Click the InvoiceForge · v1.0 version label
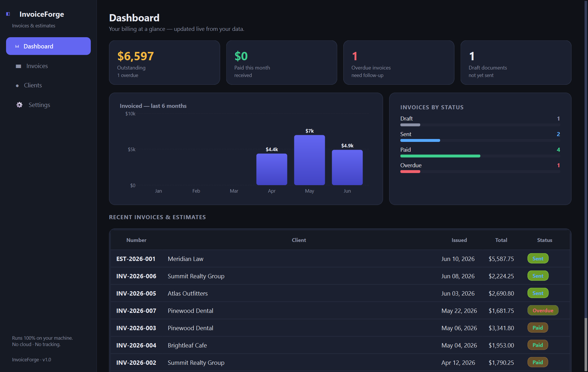The width and height of the screenshot is (588, 372). pos(31,360)
